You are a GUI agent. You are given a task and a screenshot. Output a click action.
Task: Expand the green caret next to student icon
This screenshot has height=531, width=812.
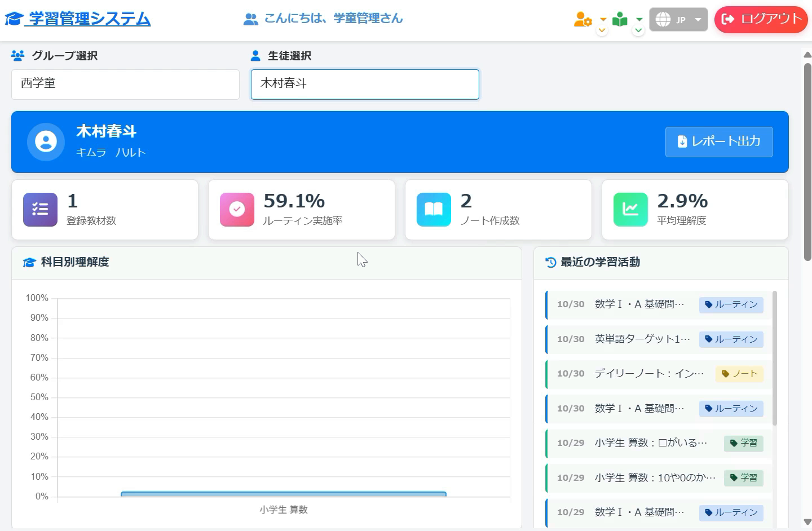click(638, 20)
